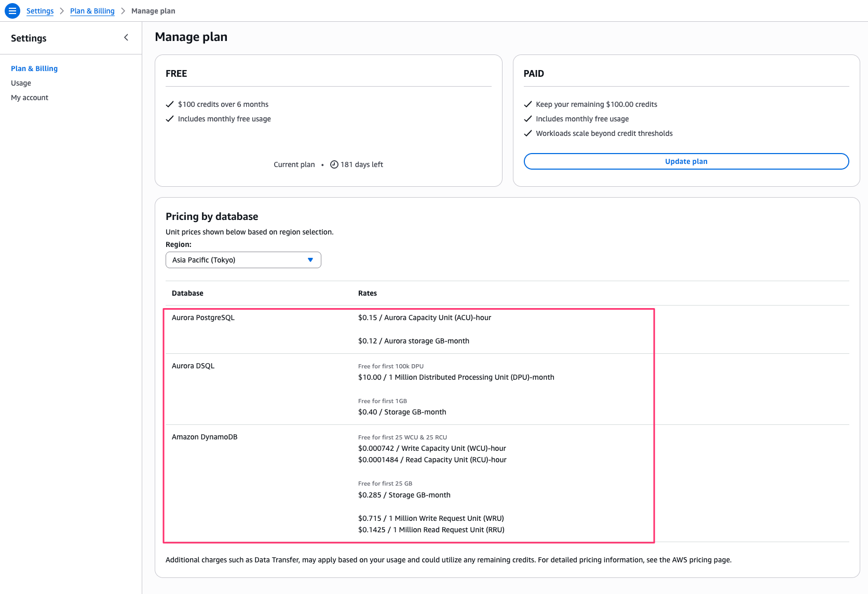
Task: Select Plan & Billing in the sidebar
Action: tap(34, 68)
